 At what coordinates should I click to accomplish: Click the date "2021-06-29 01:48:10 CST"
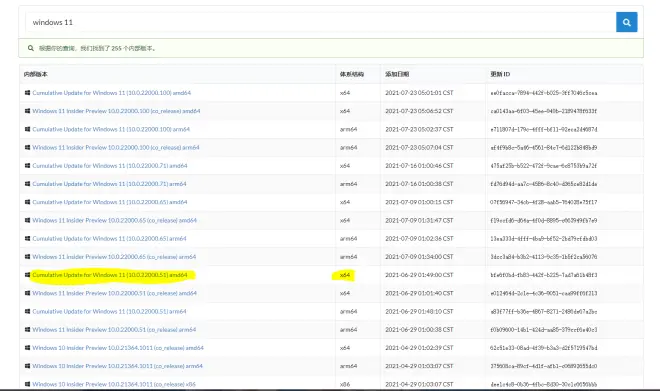[419, 311]
